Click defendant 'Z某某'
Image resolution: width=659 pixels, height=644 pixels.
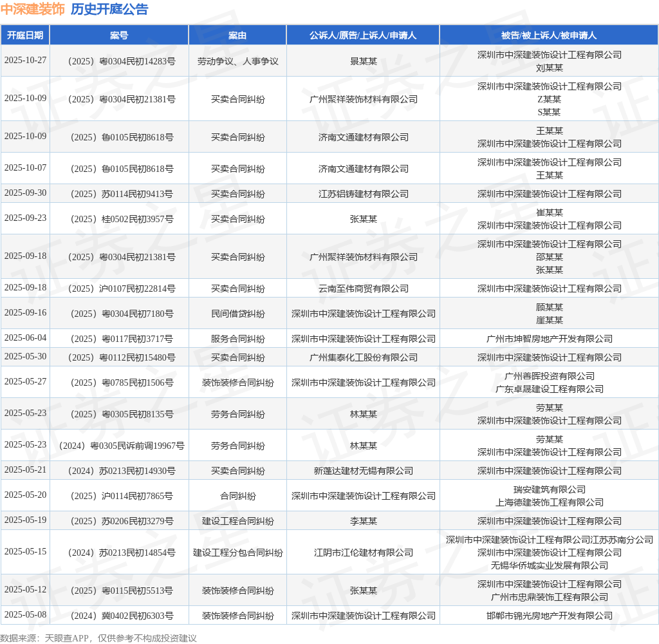pyautogui.click(x=550, y=99)
